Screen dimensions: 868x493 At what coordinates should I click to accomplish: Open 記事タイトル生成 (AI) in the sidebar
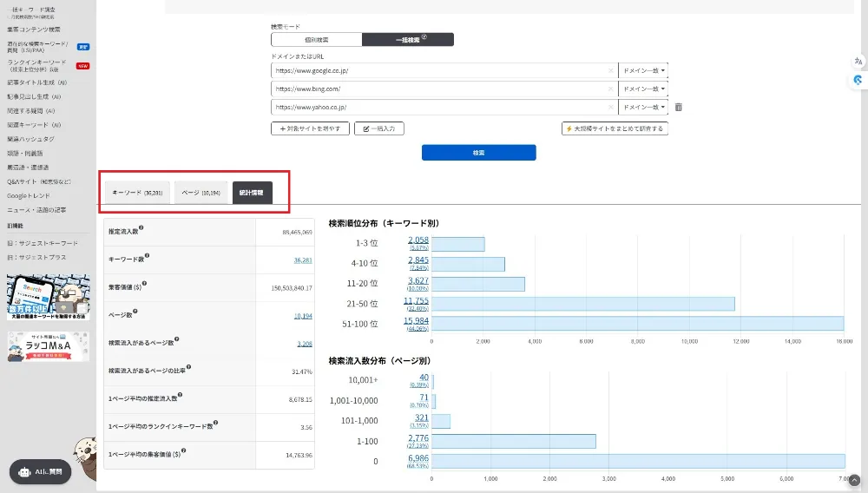click(x=36, y=82)
